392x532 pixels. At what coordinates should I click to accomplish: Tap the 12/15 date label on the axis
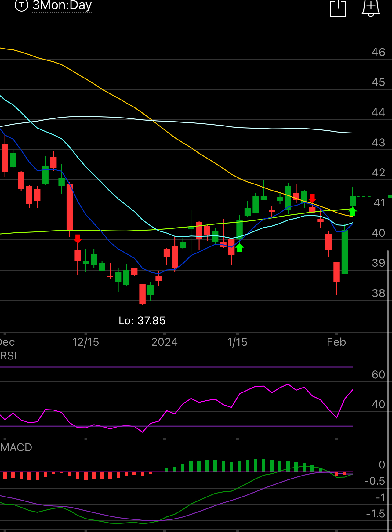click(85, 342)
